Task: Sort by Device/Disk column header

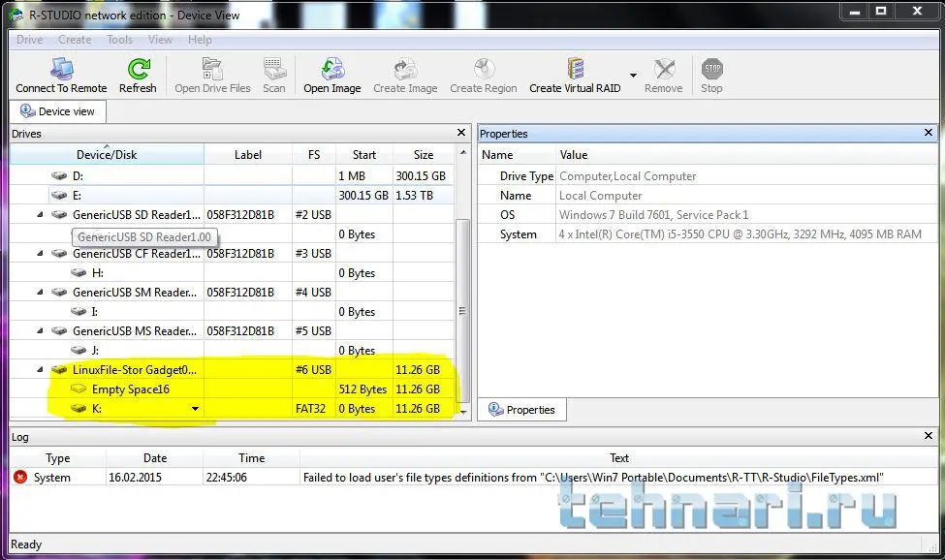Action: pyautogui.click(x=107, y=155)
